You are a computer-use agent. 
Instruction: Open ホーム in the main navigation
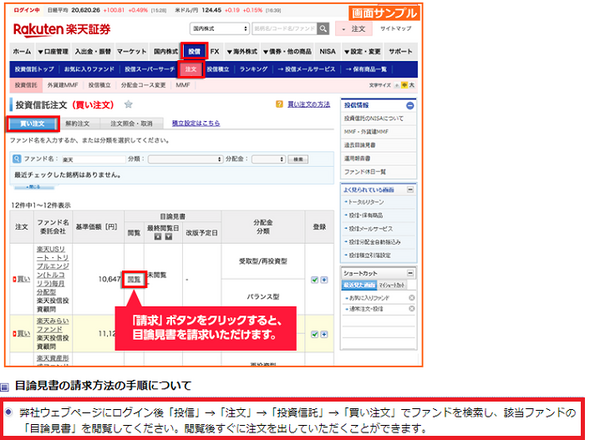(22, 51)
